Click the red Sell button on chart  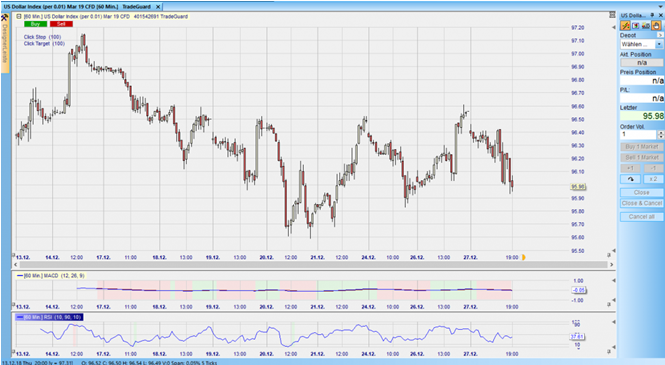click(61, 24)
